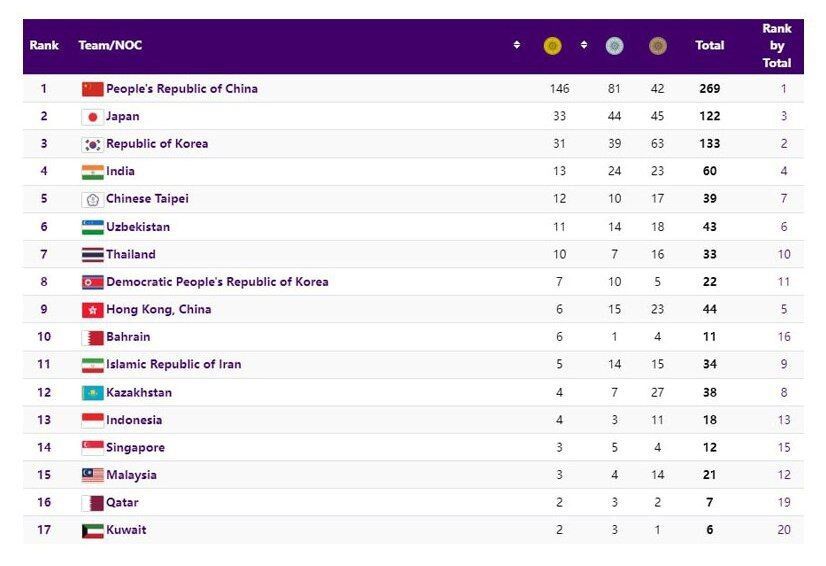Open Republic of Korea team link
This screenshot has width=826, height=566.
(157, 144)
